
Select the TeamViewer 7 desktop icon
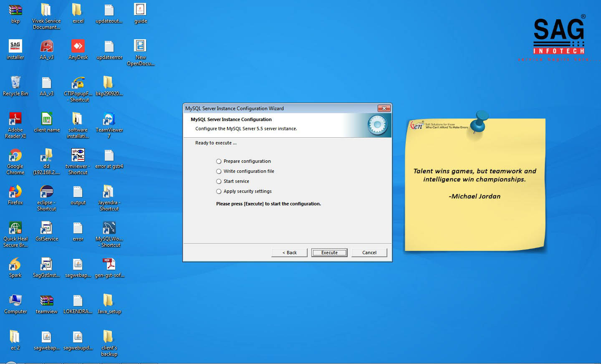(109, 119)
